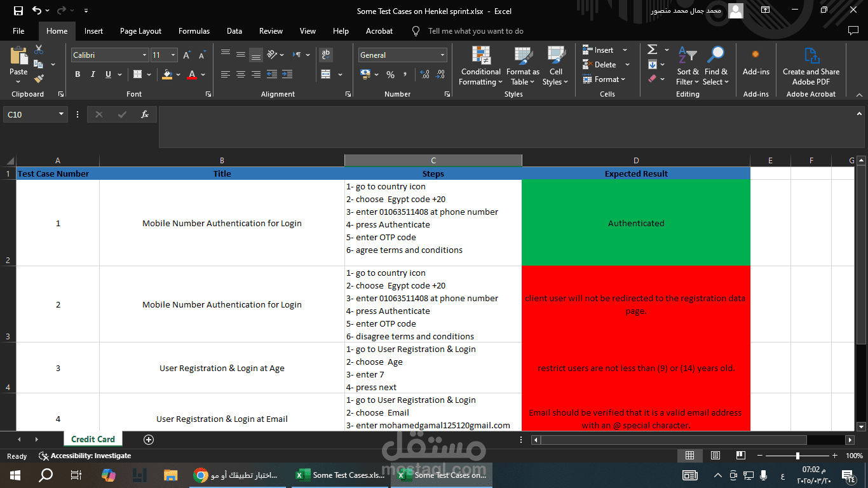Toggle Bold formatting

click(x=78, y=74)
